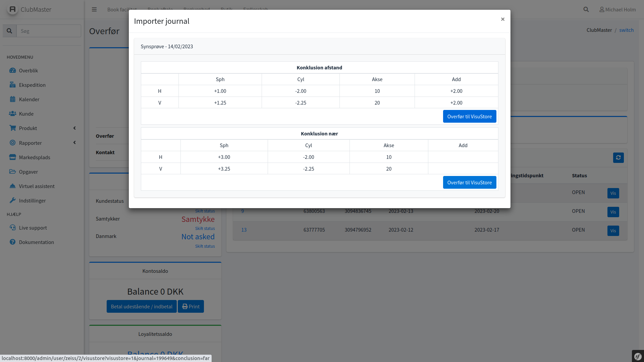Open Dokumentation menu item
This screenshot has width=644, height=362.
point(36,242)
